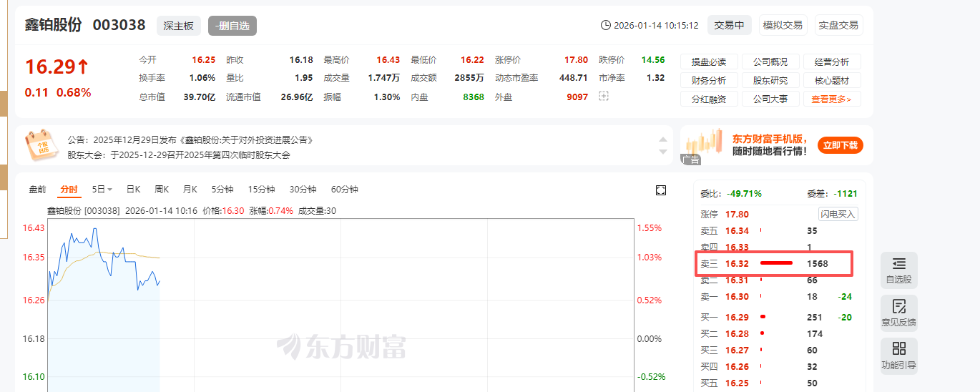Viewport: 980px width, 392px height.
Task: Expand the 5日 dropdown arrow
Action: click(109, 190)
